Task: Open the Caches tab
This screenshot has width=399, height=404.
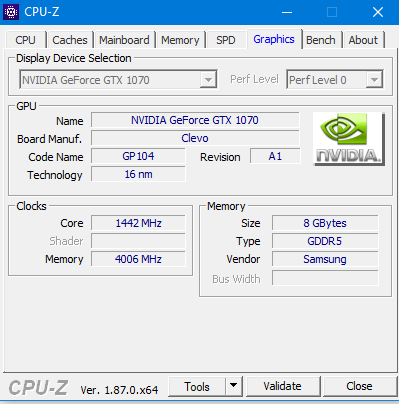Action: (70, 40)
